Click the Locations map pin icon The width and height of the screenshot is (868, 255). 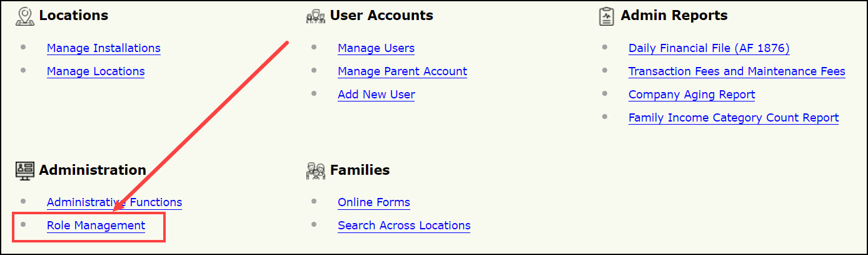(x=24, y=16)
